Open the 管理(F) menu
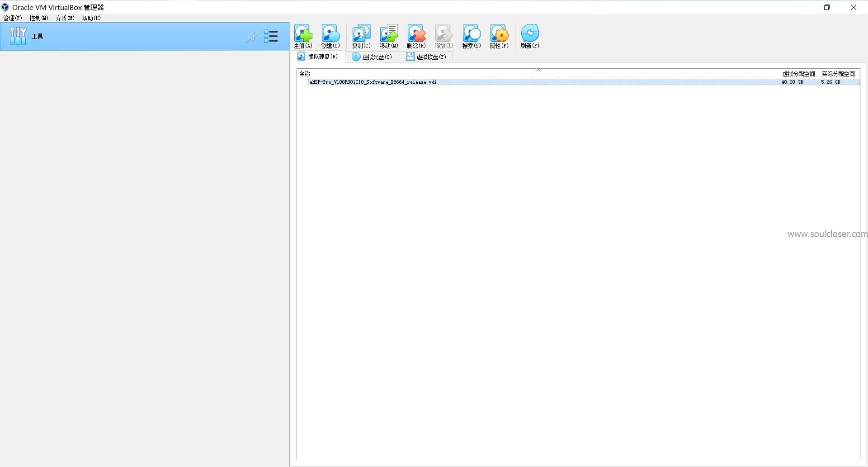The image size is (868, 467). [13, 18]
